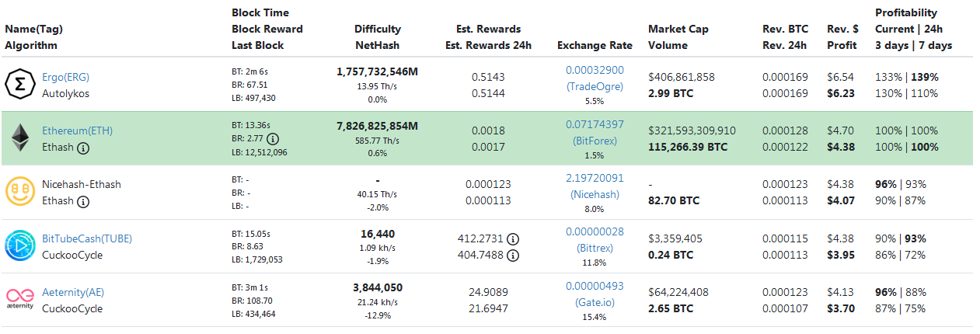Click the Nicehash-Ethash name text
The height and width of the screenshot is (334, 980).
coord(82,184)
